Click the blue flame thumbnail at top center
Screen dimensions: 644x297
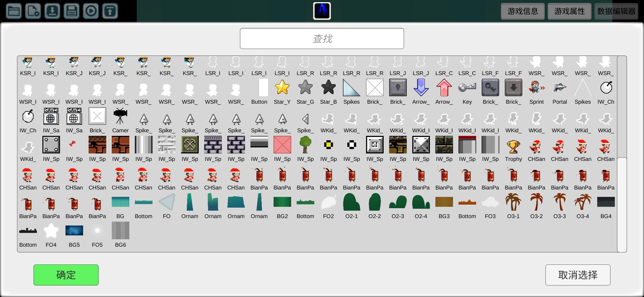(x=322, y=11)
